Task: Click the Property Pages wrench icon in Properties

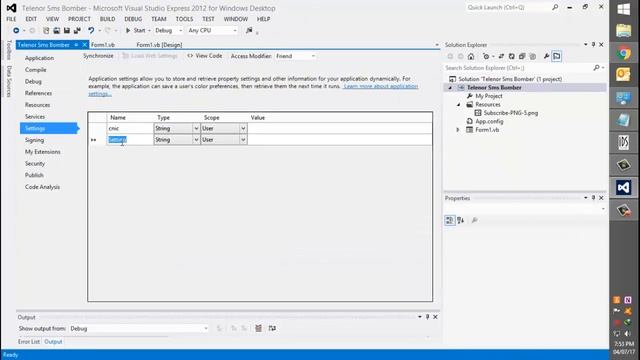Action: pyautogui.click(x=474, y=220)
